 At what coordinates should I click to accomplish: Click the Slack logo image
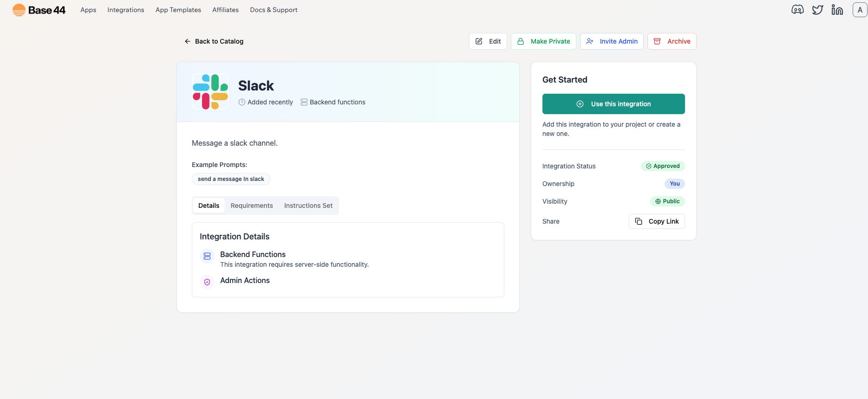(x=210, y=92)
